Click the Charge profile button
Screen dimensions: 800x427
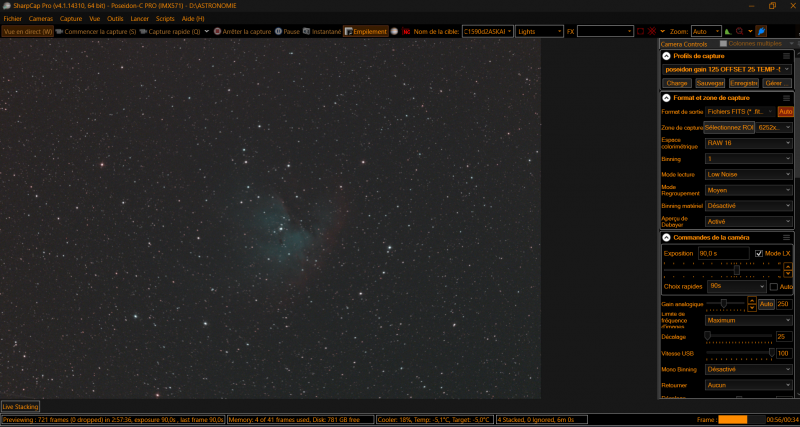click(677, 83)
